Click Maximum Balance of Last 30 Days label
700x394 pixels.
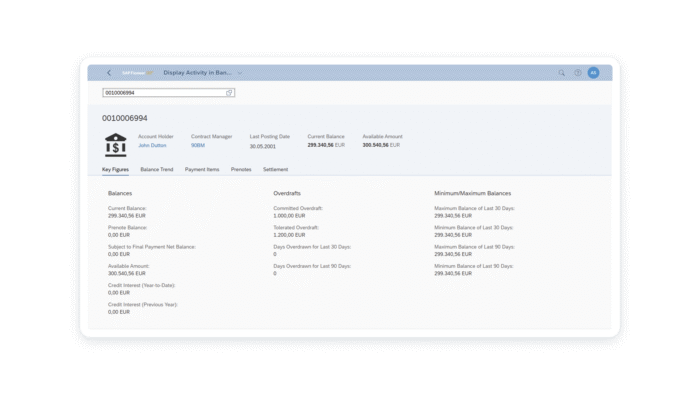(x=474, y=208)
